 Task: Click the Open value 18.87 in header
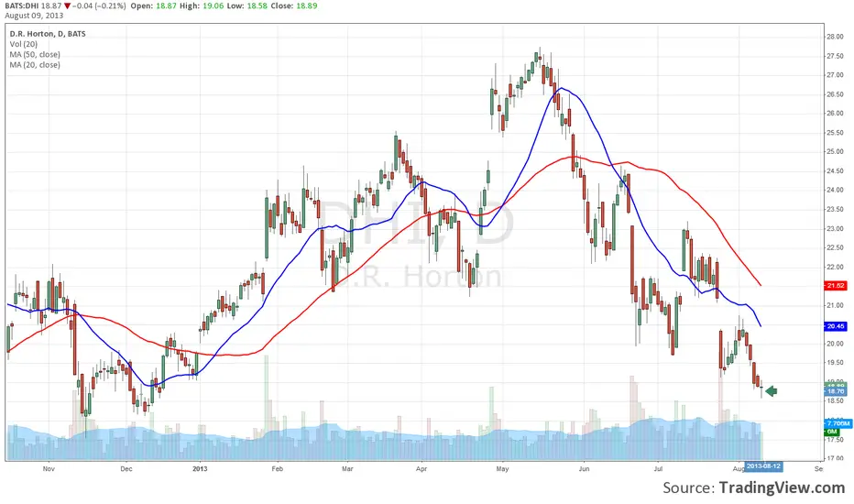(167, 6)
